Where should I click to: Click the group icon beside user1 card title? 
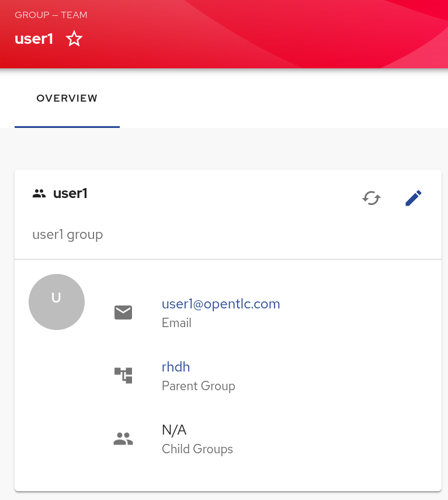click(39, 193)
